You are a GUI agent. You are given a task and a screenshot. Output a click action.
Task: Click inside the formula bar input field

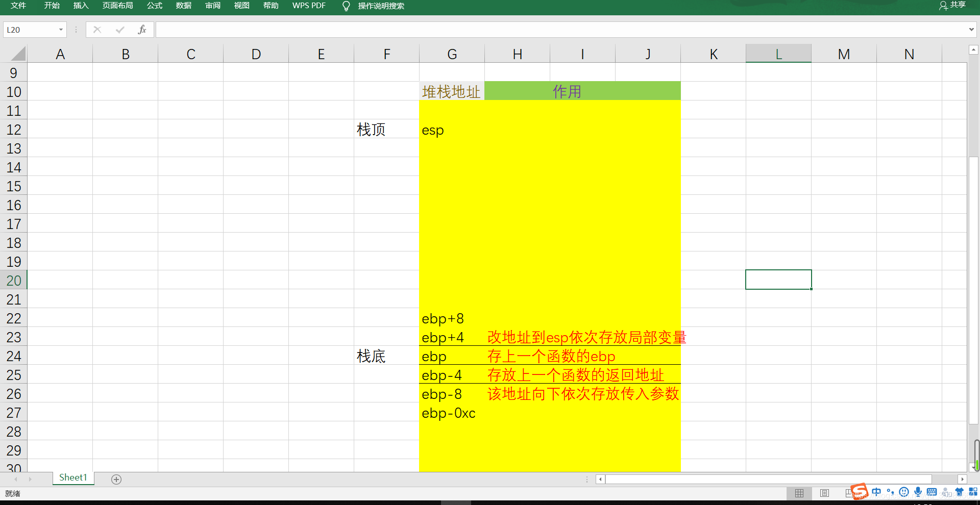coord(408,29)
